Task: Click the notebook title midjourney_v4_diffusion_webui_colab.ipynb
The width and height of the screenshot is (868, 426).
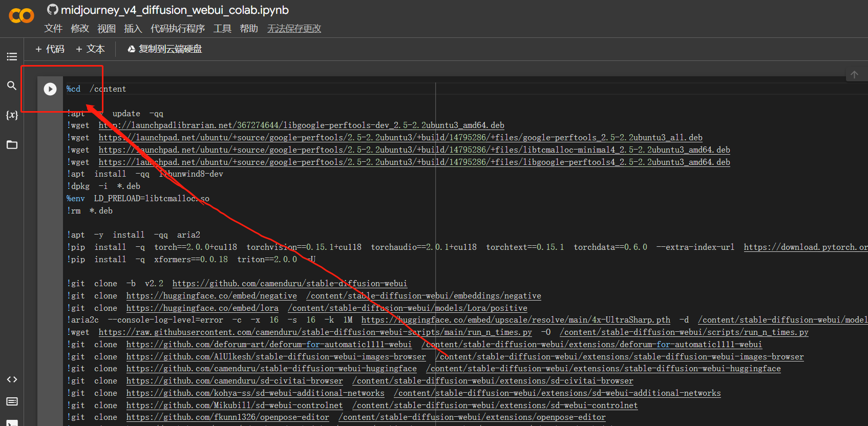Action: pos(175,10)
